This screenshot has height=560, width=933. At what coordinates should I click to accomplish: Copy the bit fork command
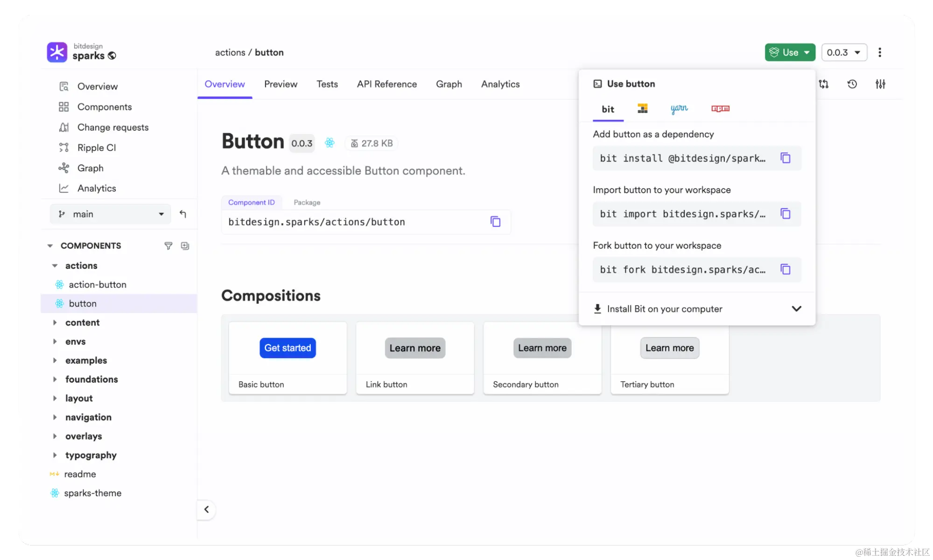tap(785, 269)
